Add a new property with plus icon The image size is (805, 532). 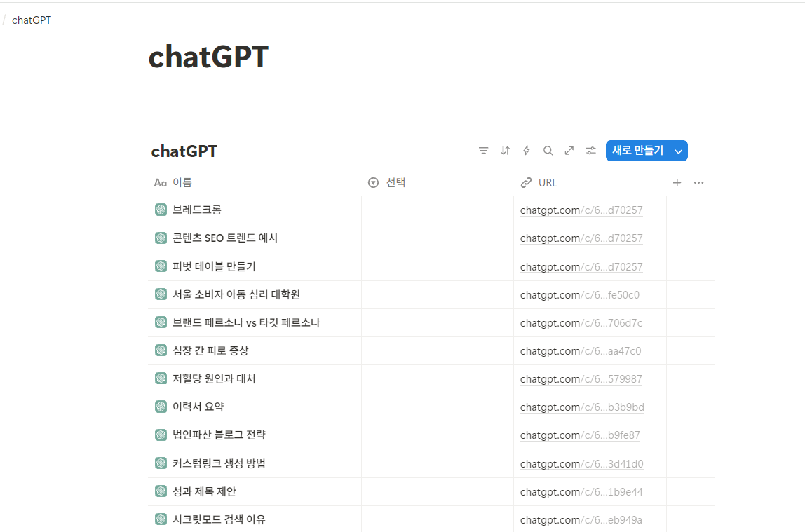[x=677, y=182]
